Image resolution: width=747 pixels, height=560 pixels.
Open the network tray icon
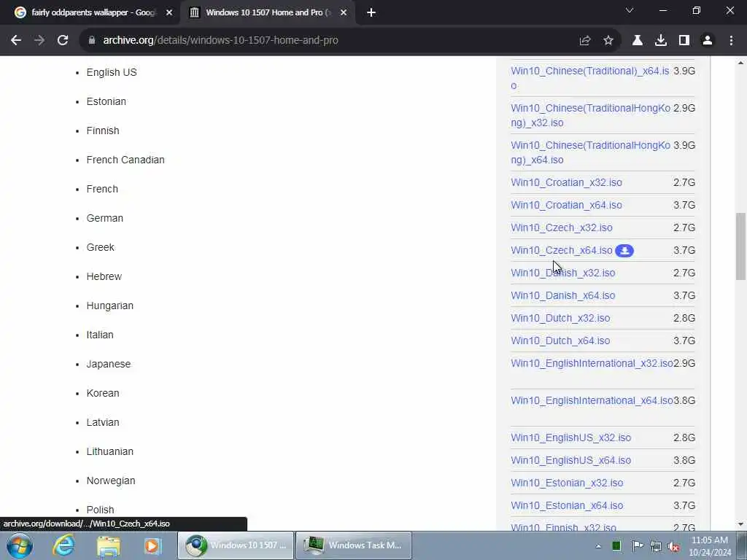[656, 547]
